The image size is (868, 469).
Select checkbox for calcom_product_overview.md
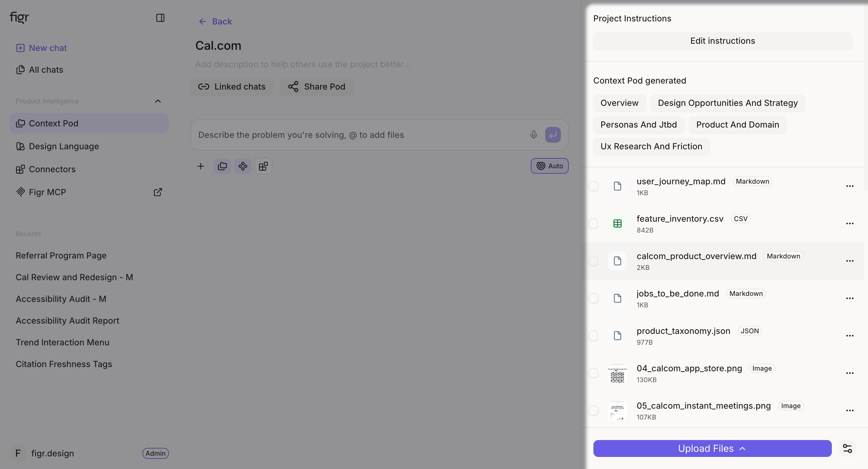point(593,261)
